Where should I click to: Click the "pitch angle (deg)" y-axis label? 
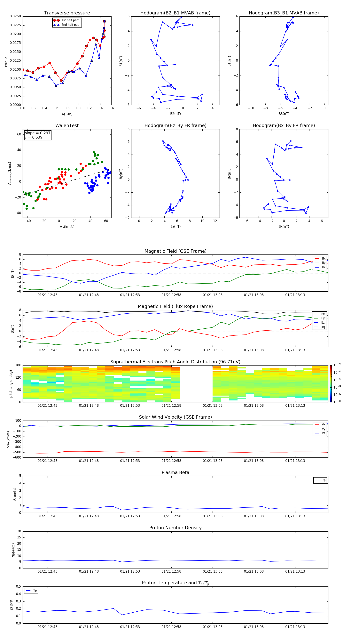tap(11, 384)
